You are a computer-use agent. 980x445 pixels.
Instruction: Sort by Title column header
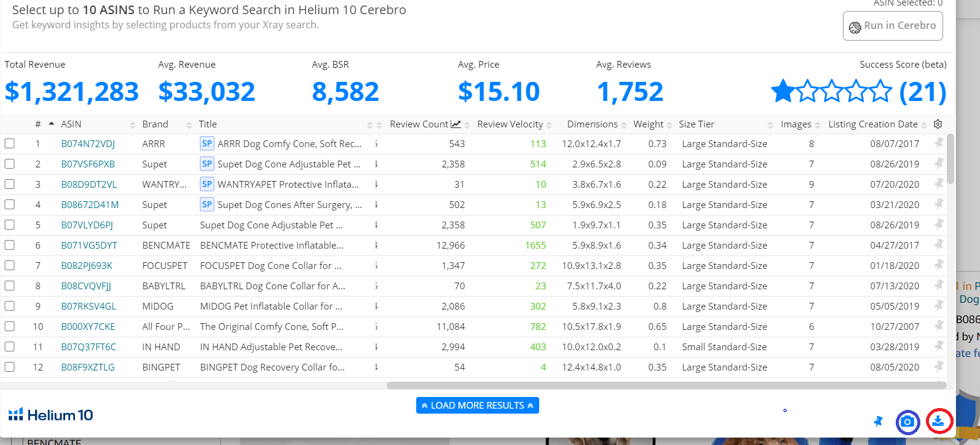click(x=208, y=124)
